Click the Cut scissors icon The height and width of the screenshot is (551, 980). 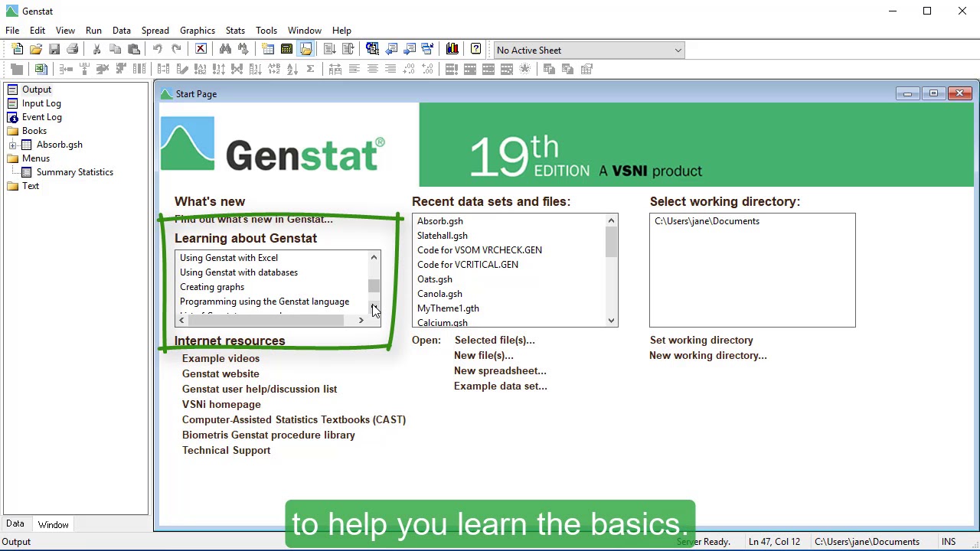[96, 50]
